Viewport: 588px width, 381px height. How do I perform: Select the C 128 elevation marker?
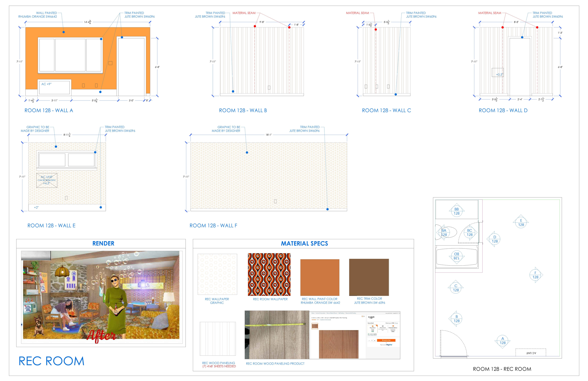coord(456,288)
